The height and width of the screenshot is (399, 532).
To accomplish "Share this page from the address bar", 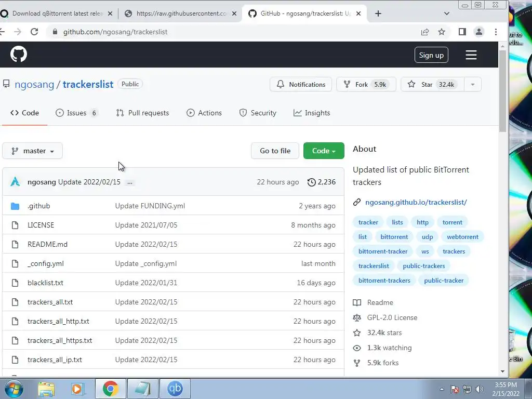I will 425,32.
